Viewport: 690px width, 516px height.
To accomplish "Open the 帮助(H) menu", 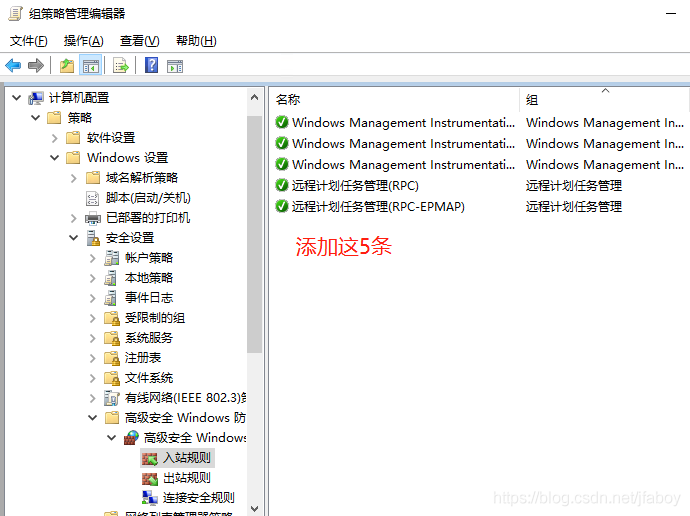I will (x=196, y=41).
